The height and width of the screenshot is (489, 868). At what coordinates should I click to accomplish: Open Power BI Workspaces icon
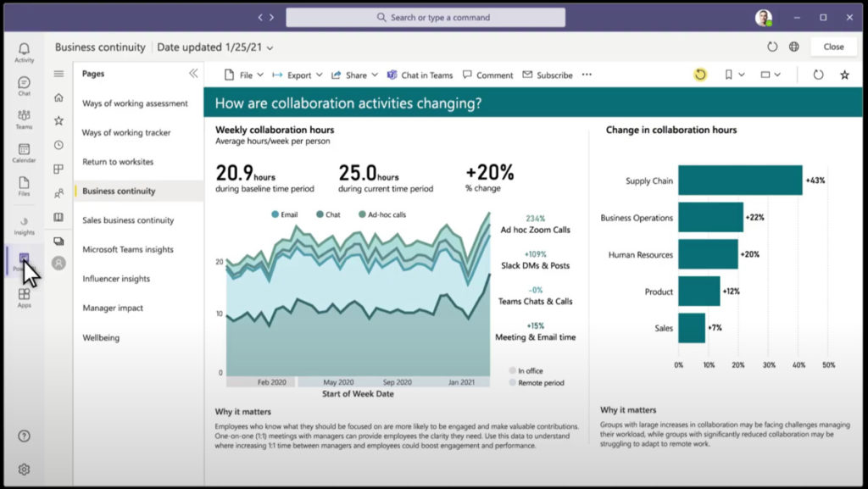[x=58, y=242]
